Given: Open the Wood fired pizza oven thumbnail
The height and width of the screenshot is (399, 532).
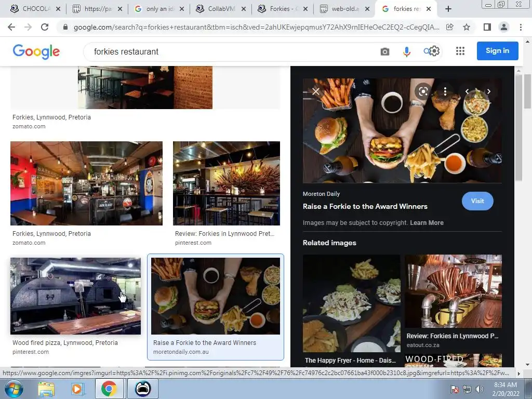Looking at the screenshot, I should (x=76, y=296).
